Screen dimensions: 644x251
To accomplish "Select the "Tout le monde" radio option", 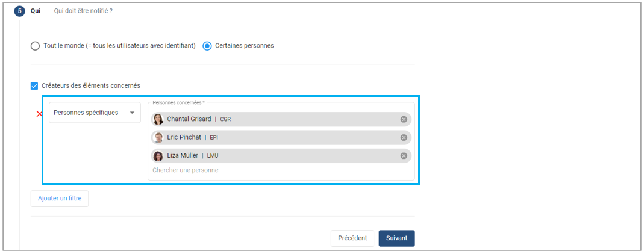I will pyautogui.click(x=36, y=46).
